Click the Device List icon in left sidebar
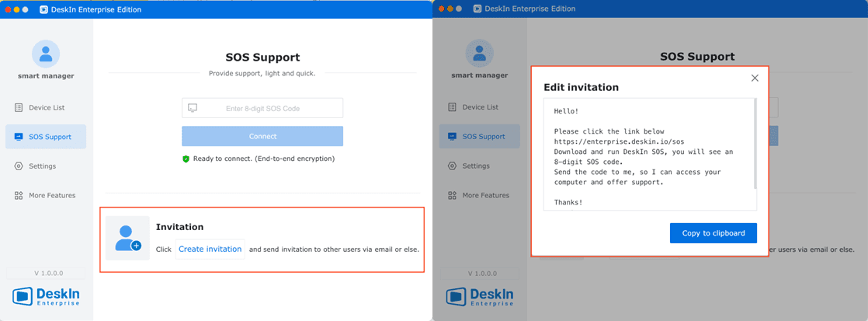 [x=19, y=107]
